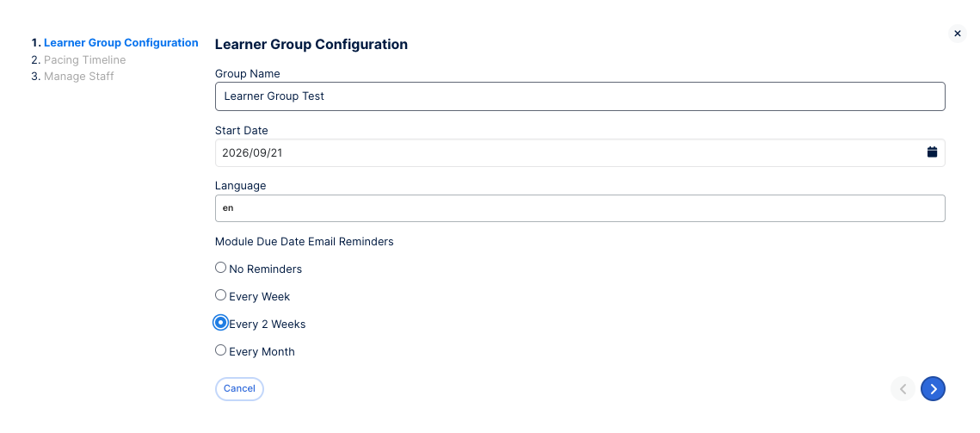980x433 pixels.
Task: Click the Language field label
Action: [241, 186]
